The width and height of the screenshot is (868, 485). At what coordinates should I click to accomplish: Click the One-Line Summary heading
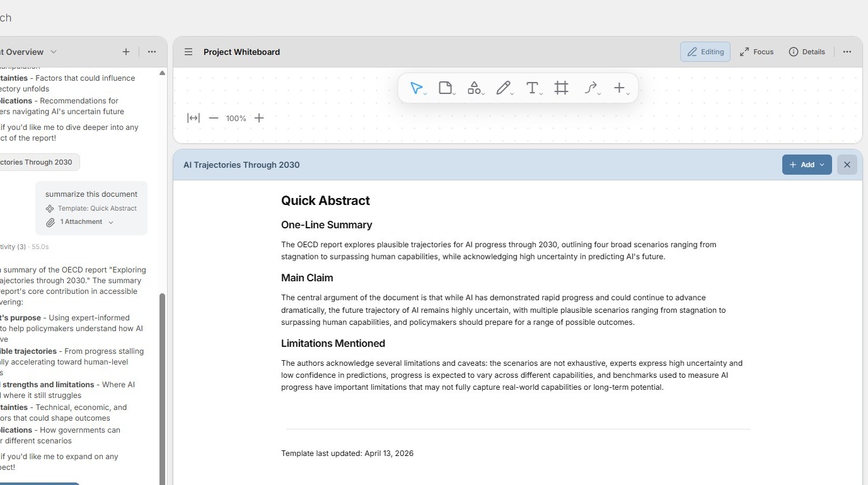(327, 225)
